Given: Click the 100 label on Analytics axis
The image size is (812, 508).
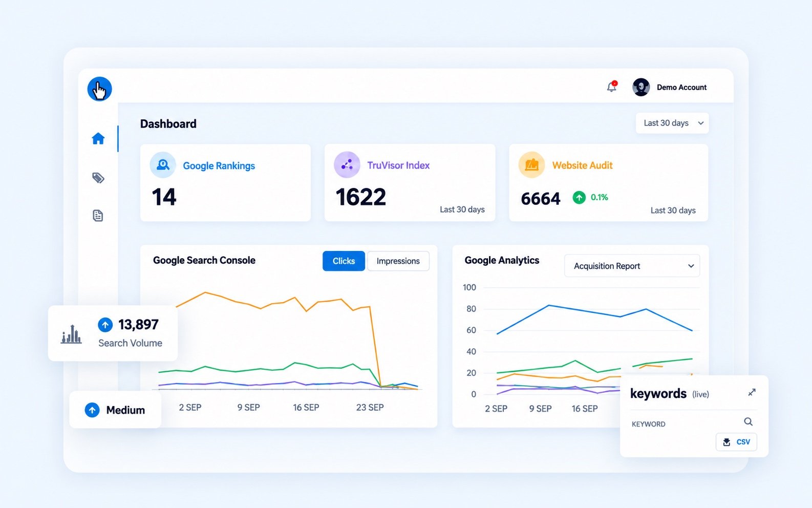Looking at the screenshot, I should coord(469,287).
